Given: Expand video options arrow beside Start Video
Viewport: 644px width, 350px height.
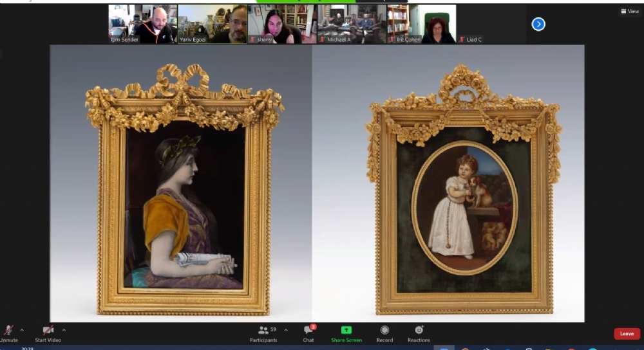Looking at the screenshot, I should pyautogui.click(x=64, y=330).
